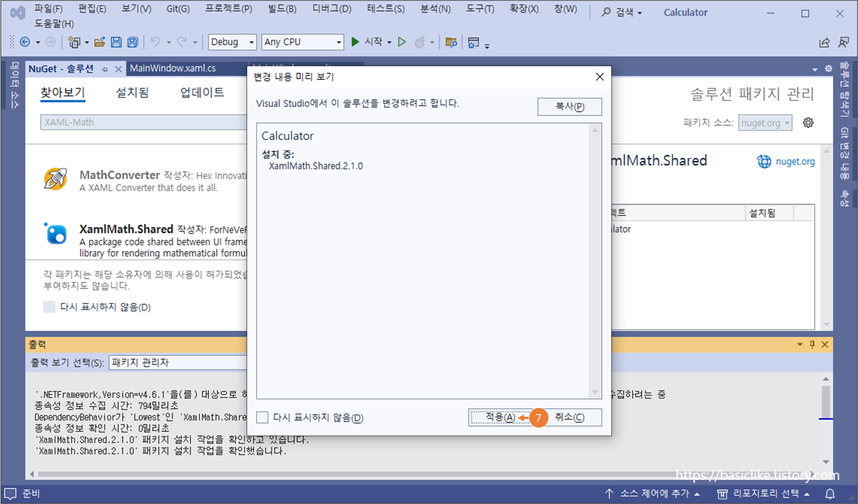Expand the Output panel window options arrow
This screenshot has height=504, width=858.
pyautogui.click(x=800, y=344)
